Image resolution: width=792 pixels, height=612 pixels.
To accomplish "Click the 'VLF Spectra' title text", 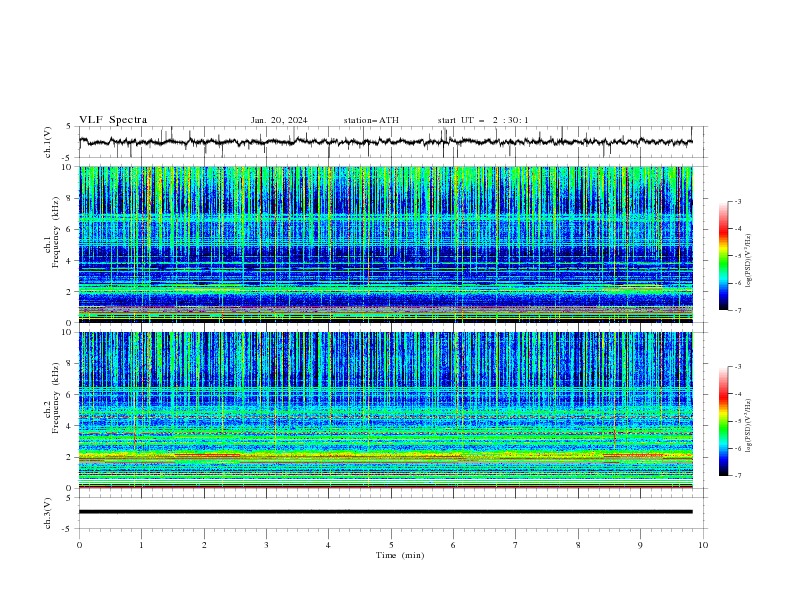I will coord(113,120).
